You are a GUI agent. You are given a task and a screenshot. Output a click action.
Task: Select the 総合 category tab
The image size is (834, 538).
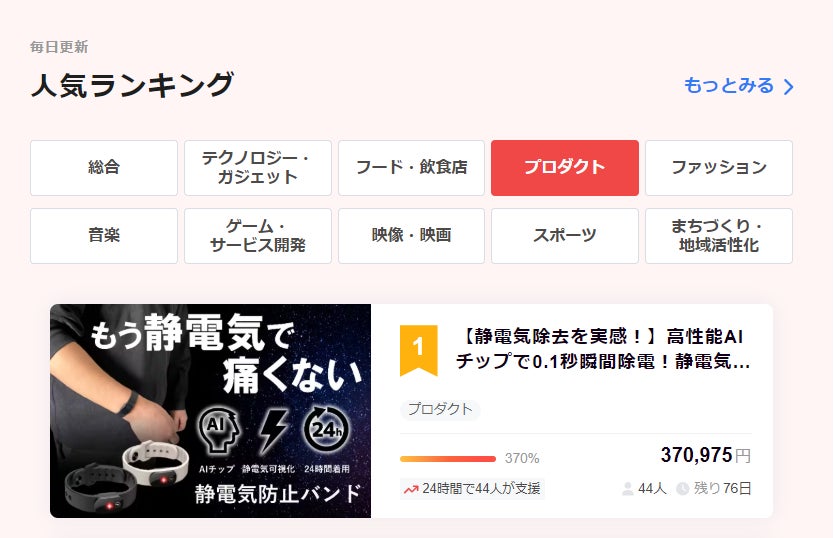coord(104,168)
